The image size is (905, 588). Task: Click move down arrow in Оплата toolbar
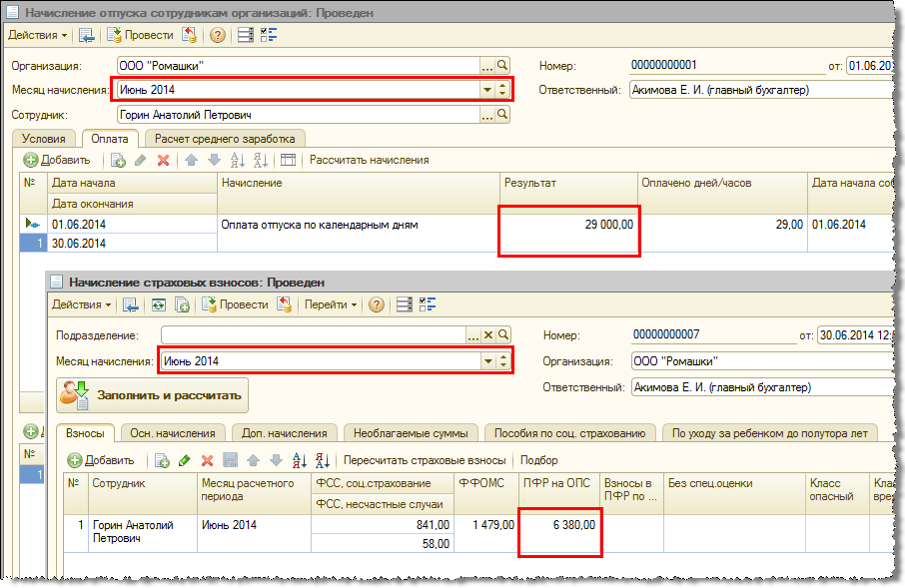click(214, 160)
